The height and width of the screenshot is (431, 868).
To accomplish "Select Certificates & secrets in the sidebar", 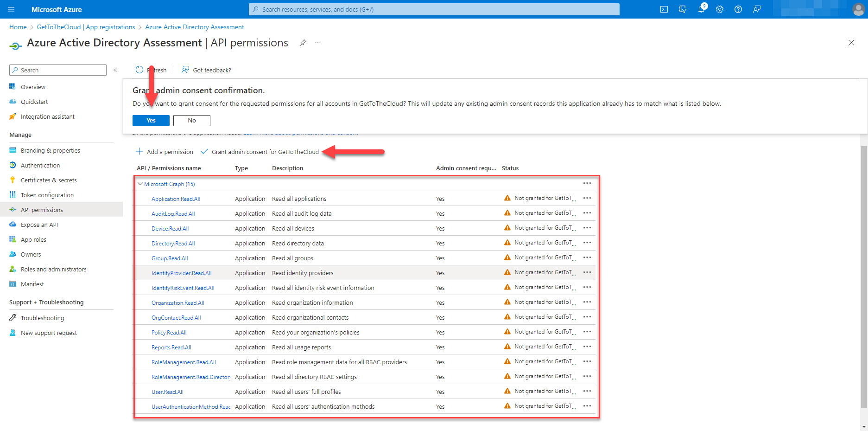I will pyautogui.click(x=48, y=180).
